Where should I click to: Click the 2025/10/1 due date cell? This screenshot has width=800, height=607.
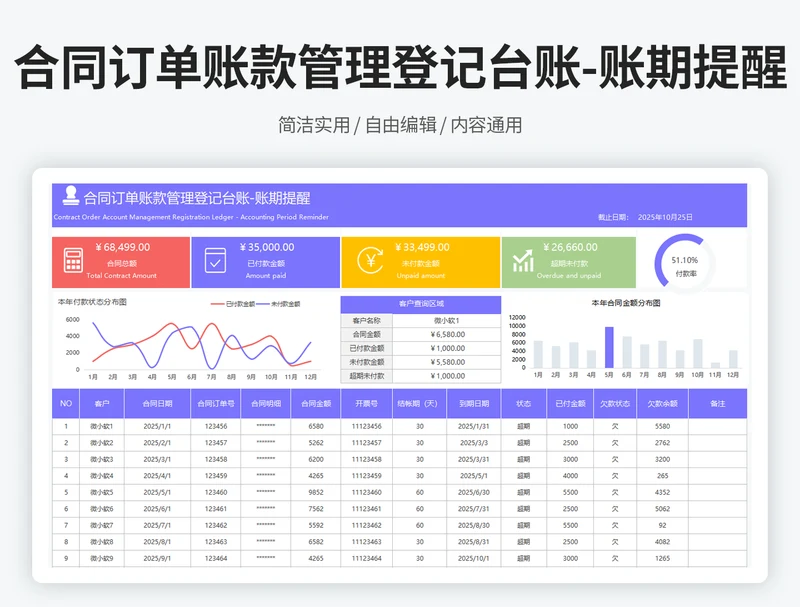pos(473,559)
